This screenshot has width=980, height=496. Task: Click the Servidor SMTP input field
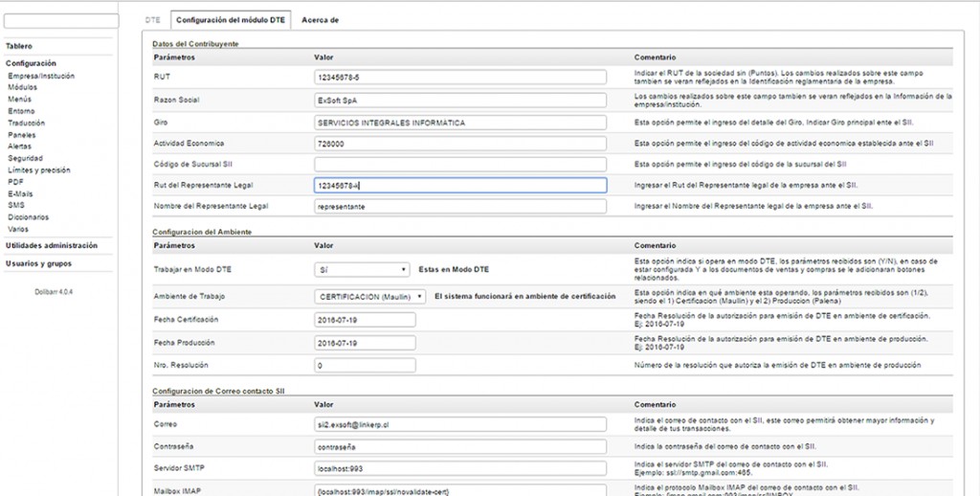(x=459, y=469)
